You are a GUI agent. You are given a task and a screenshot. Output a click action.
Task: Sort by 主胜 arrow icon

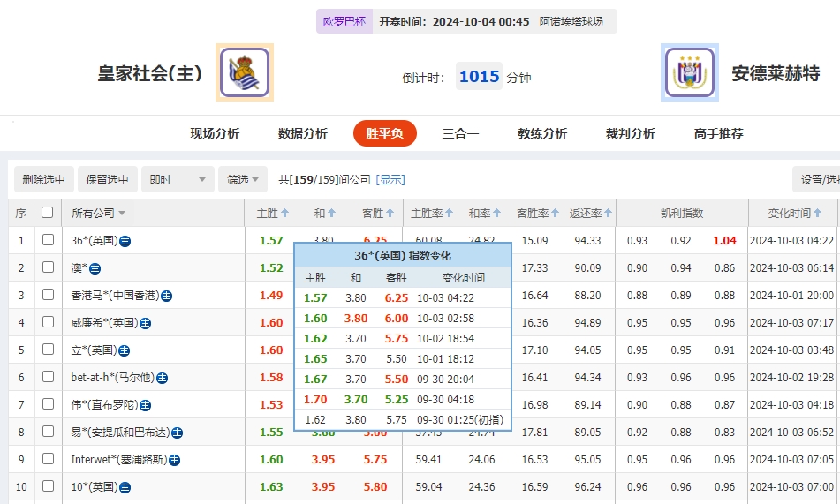coord(285,214)
